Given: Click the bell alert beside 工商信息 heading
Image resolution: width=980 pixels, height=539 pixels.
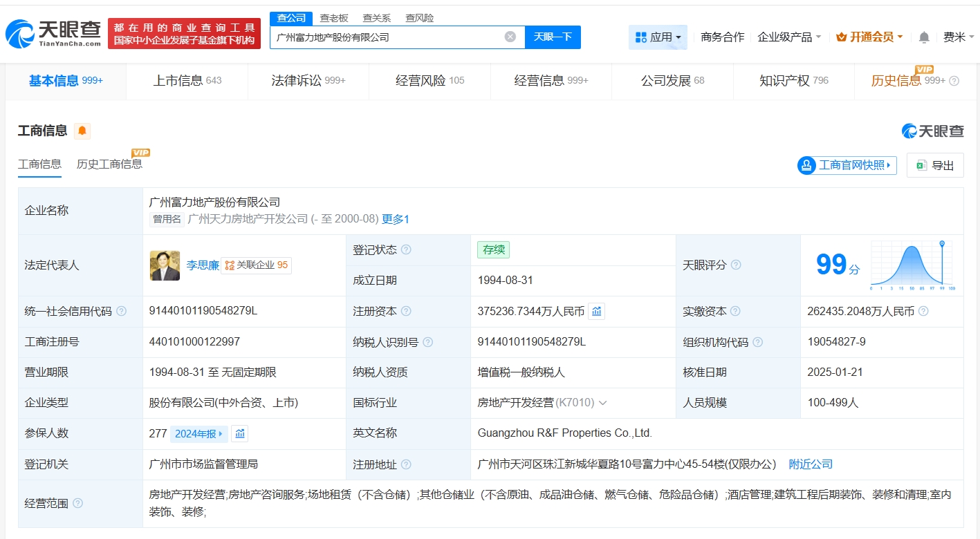Looking at the screenshot, I should click(82, 131).
